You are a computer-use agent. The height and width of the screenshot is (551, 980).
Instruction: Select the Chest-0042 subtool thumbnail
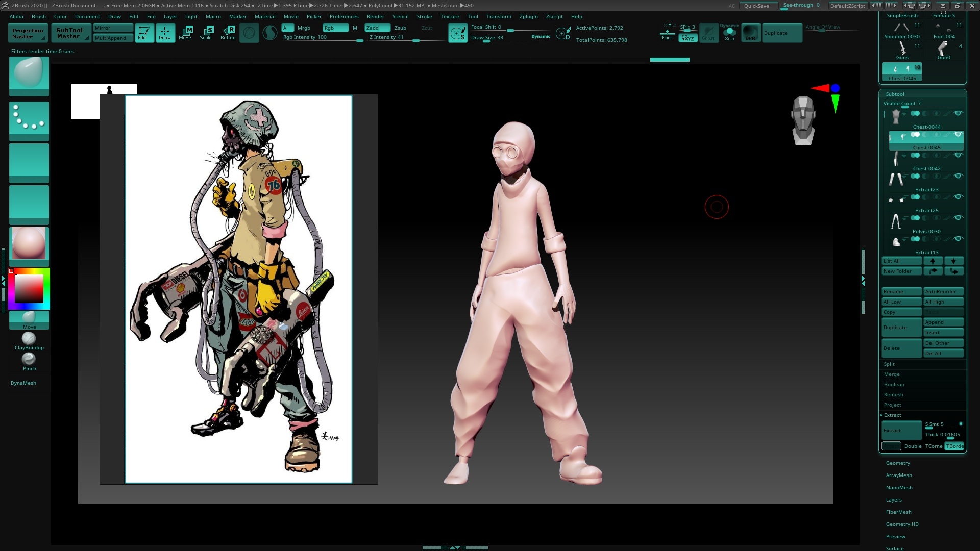[896, 158]
